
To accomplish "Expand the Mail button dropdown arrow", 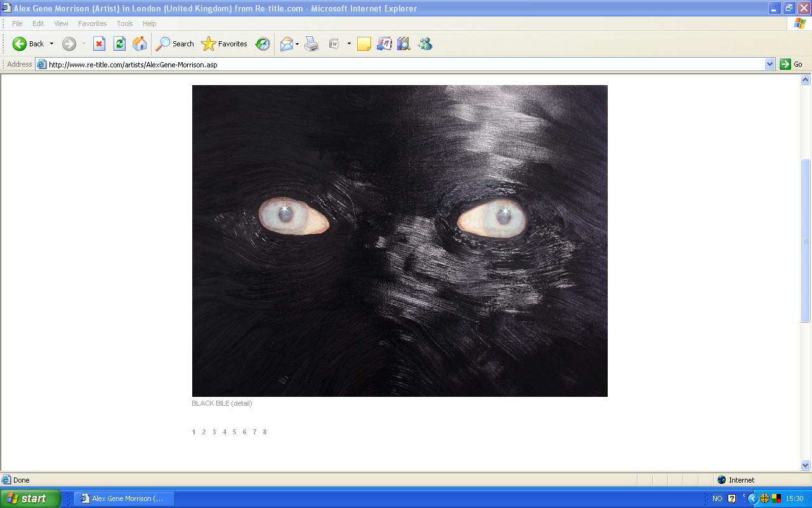I will (x=297, y=44).
